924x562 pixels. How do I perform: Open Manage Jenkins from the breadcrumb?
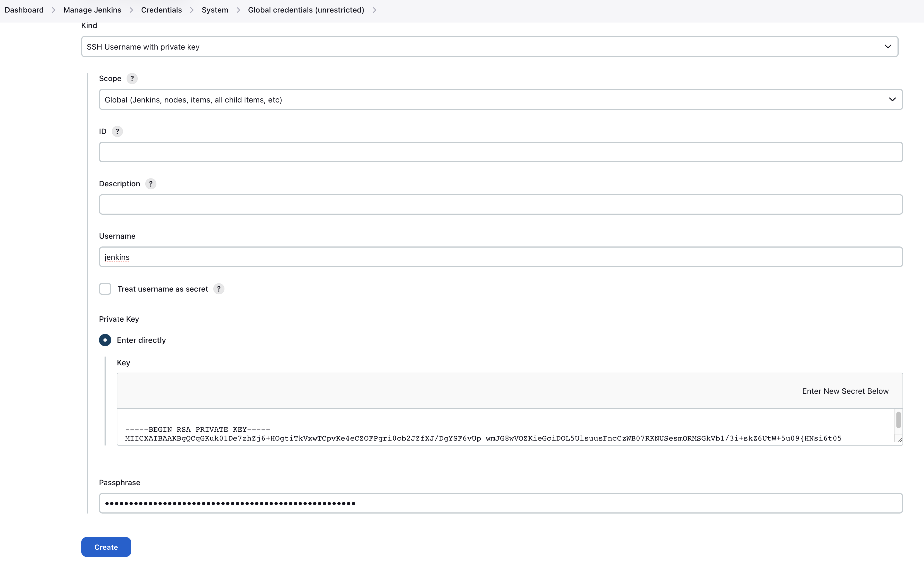pos(92,10)
